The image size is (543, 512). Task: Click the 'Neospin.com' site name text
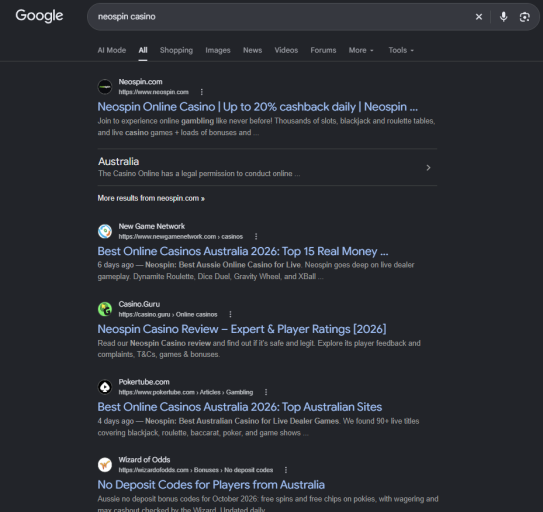[140, 82]
